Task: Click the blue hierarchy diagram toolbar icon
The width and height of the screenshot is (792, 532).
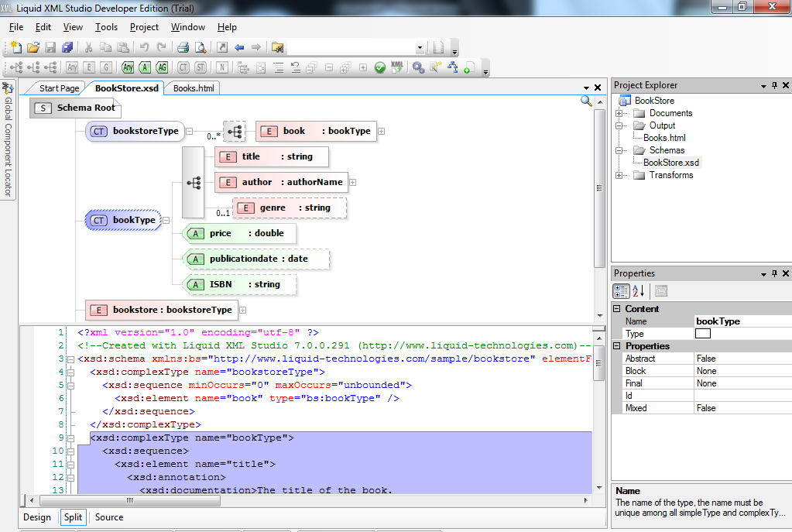Action: tap(453, 67)
